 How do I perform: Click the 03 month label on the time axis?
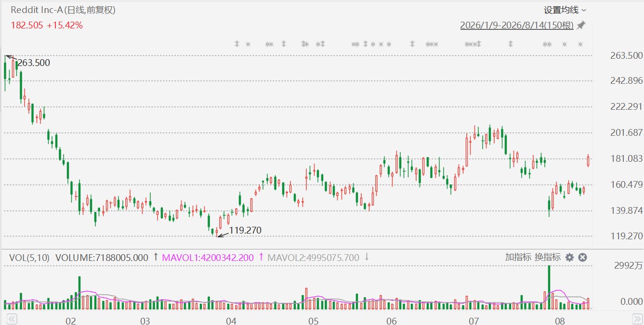click(145, 321)
